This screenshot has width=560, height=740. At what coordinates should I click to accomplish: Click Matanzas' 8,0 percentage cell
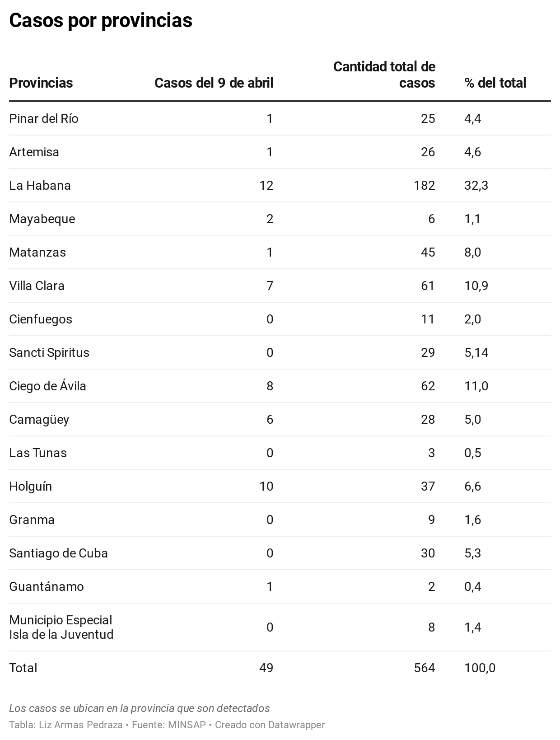472,252
